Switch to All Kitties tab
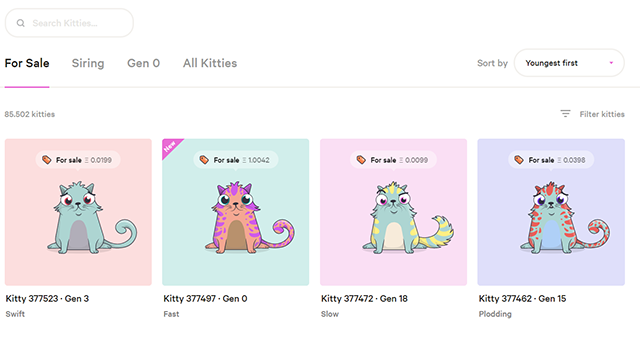 click(x=210, y=63)
